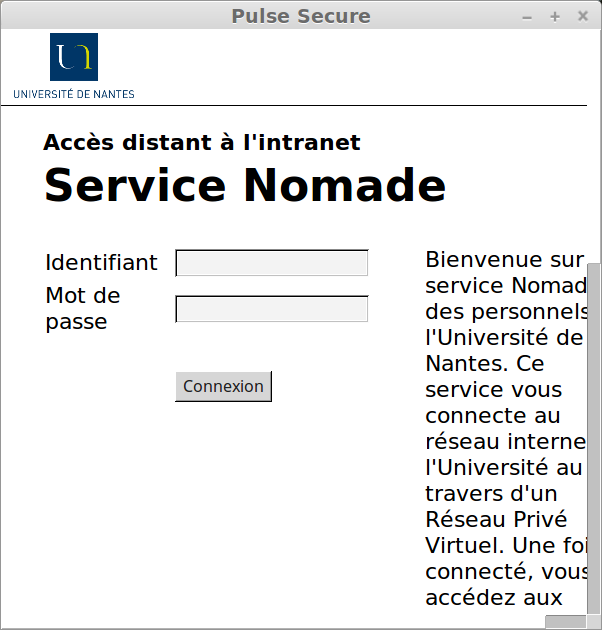Click the word 'Virtuel' in the paragraph
Screen dimensions: 602x630
459,546
